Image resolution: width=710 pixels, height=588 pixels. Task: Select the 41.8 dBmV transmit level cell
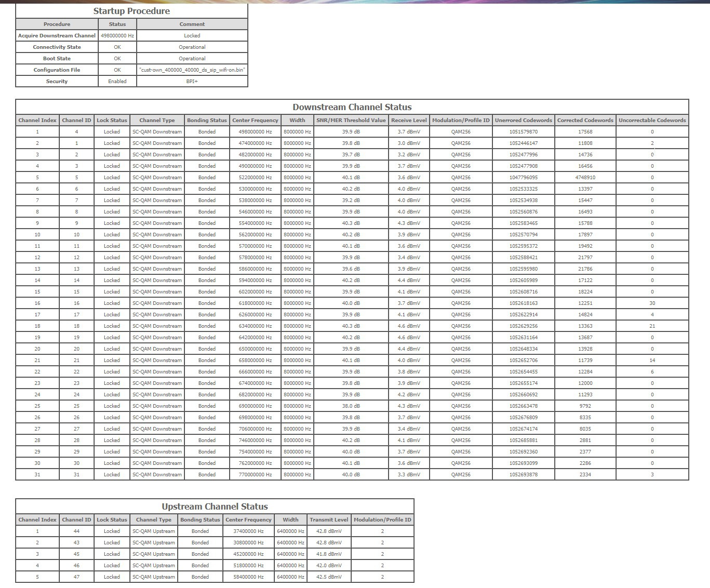(x=329, y=554)
